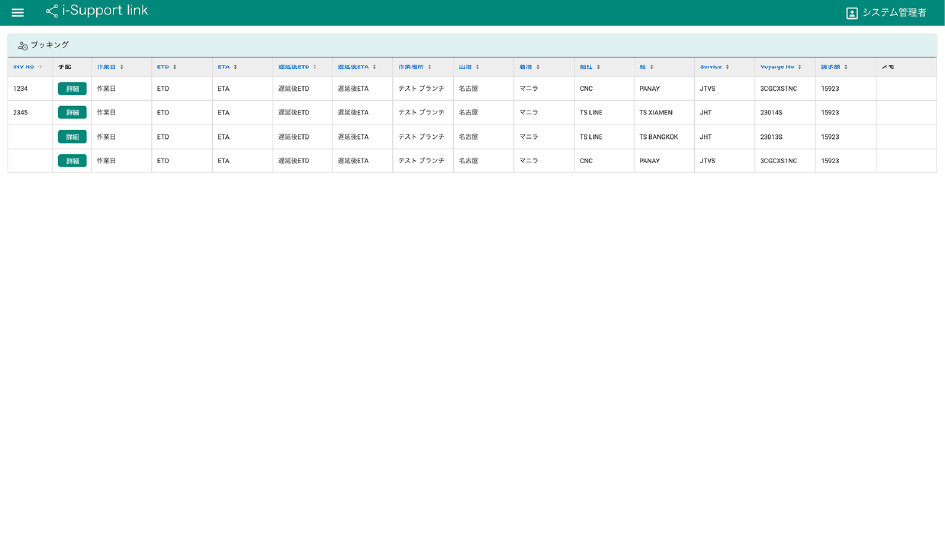Click TS LINE in the TS XIAMEN row
Screen dimensions: 945x534
[x=591, y=113]
